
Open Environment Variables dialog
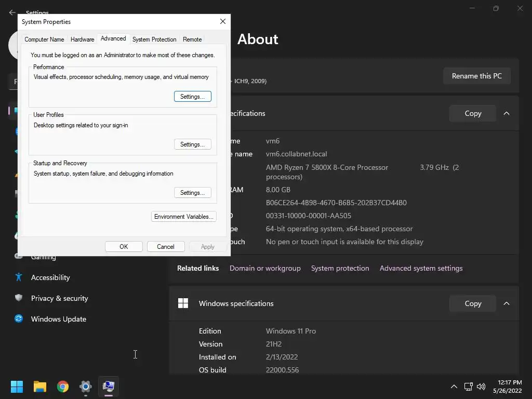tap(183, 217)
